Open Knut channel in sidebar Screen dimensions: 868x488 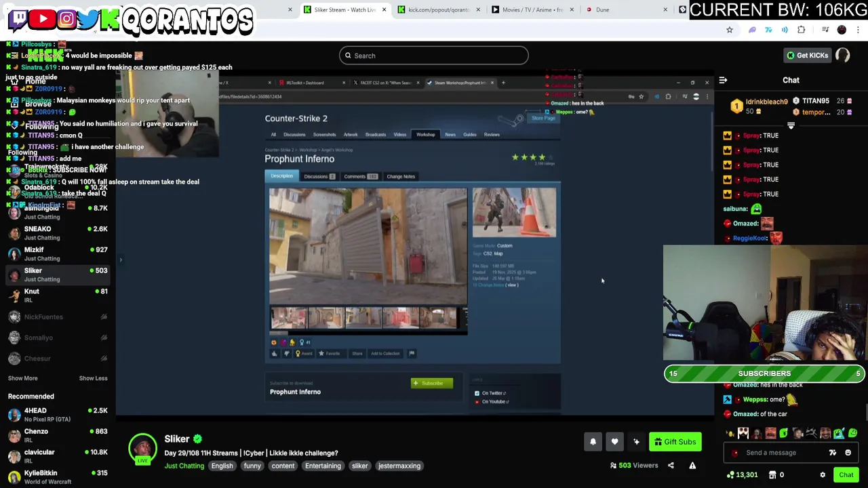pos(58,296)
